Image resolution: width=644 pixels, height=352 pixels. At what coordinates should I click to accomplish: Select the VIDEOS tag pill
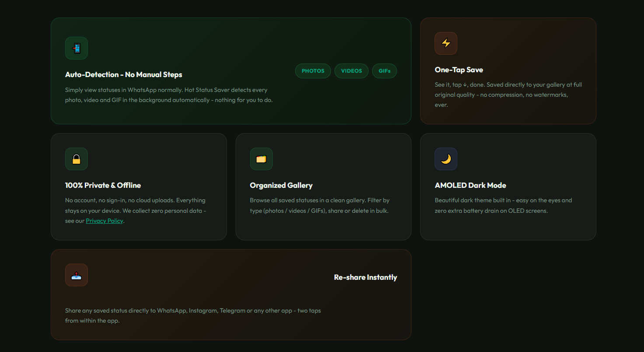click(x=352, y=71)
